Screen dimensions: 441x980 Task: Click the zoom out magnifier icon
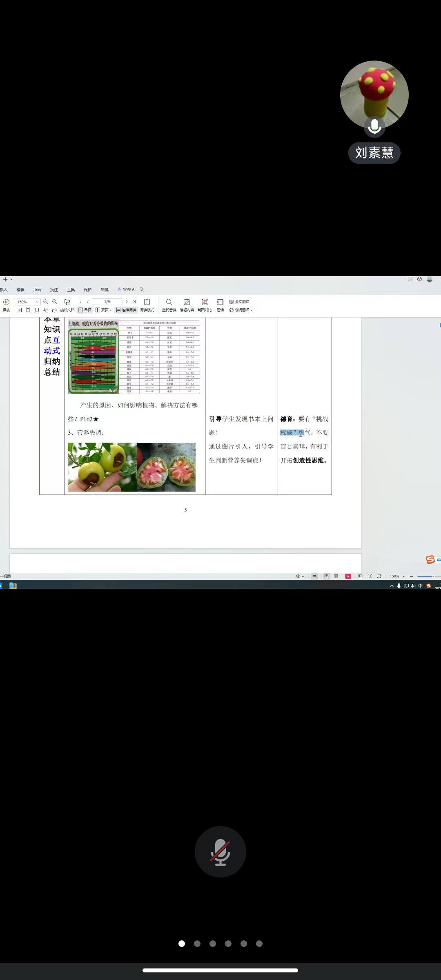coord(46,302)
